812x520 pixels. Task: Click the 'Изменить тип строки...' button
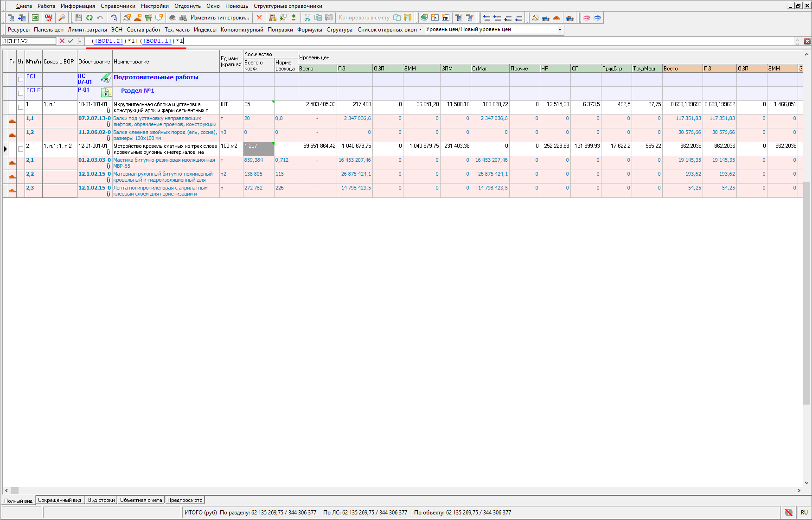coord(219,18)
